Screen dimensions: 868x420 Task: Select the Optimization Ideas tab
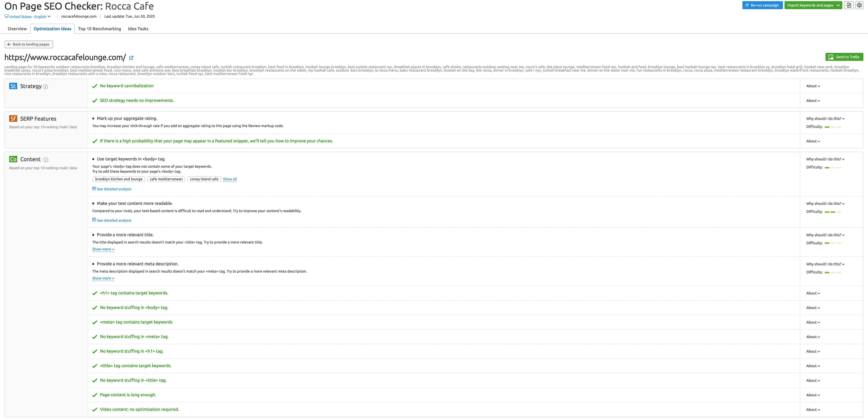[52, 29]
